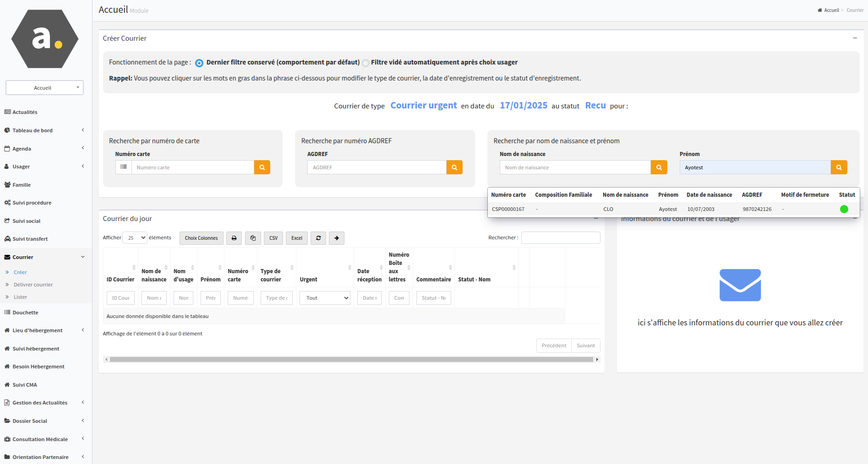Print the Courrier du jour table
868x464 pixels.
point(234,238)
